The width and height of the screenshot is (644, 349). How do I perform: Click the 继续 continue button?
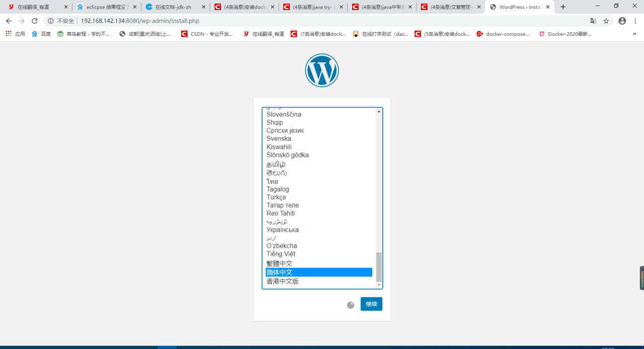coord(371,304)
